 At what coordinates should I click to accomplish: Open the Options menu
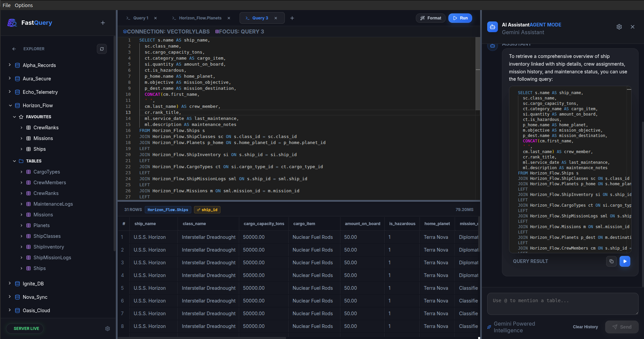[24, 5]
